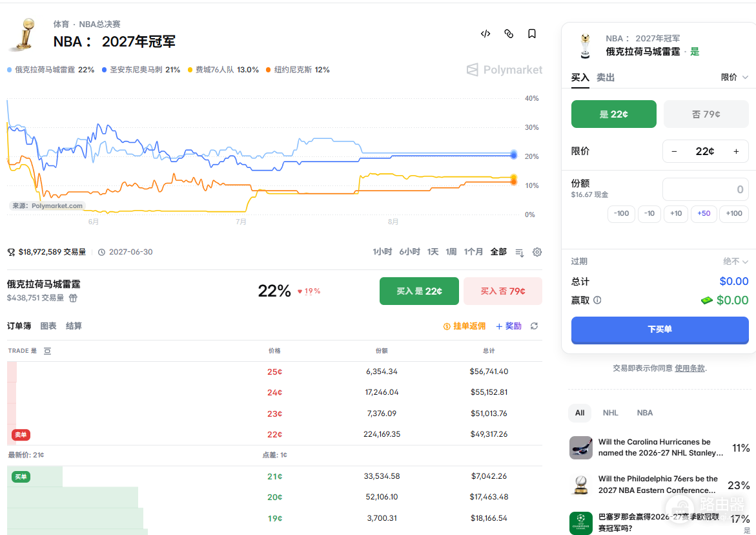756x535 pixels.
Task: Open Carolina Hurricanes market thumbnail
Action: [x=580, y=448]
